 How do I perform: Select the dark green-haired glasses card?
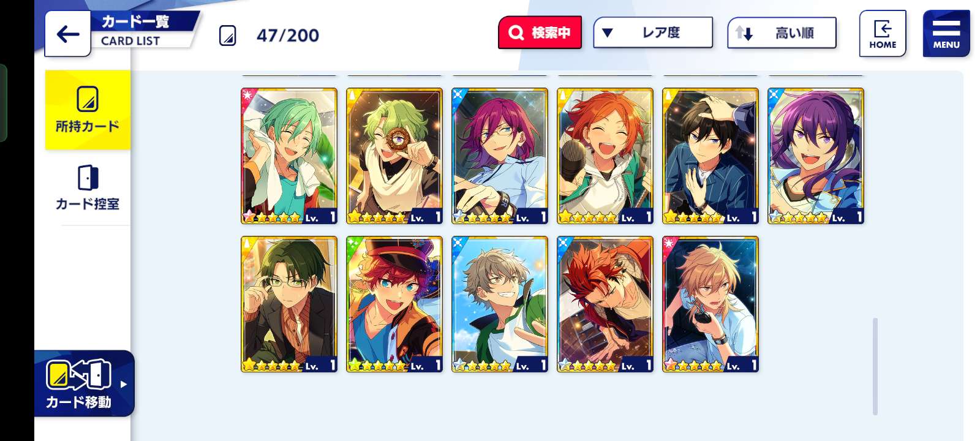289,304
